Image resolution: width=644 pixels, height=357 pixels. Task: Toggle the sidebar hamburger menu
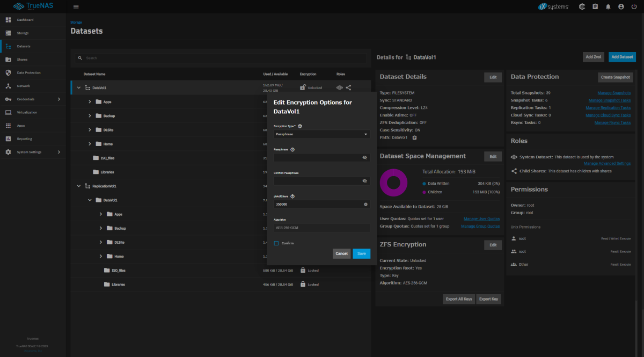click(76, 6)
